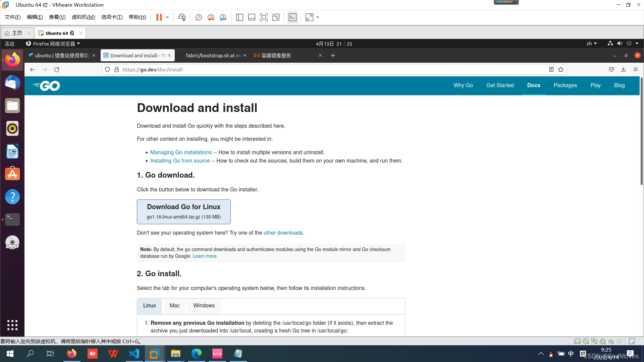The image size is (644, 362).
Task: Open the 虚拟机(M) menu
Action: (x=83, y=17)
